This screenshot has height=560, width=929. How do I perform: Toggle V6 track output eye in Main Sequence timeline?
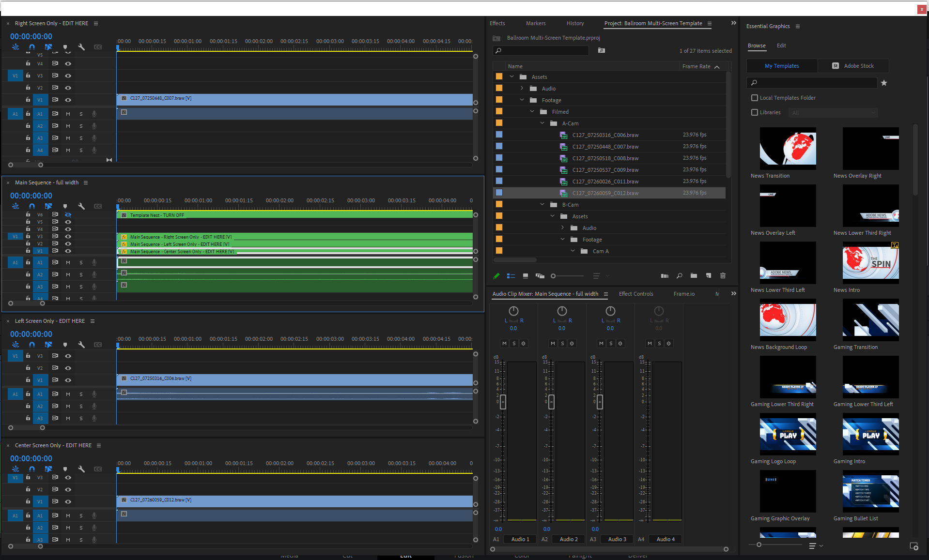[x=68, y=214]
